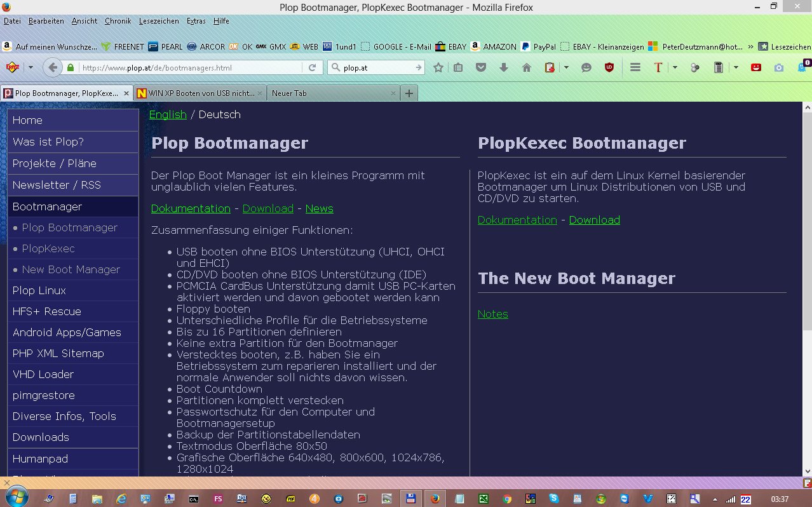Close the Neuer Tab tab
The width and height of the screenshot is (812, 507).
[393, 93]
